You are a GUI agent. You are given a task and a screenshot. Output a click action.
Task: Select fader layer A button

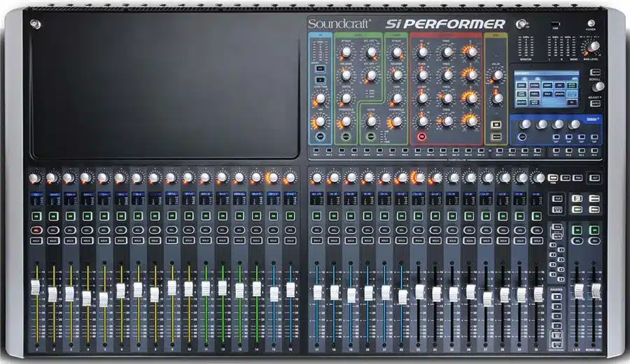[x=557, y=297]
